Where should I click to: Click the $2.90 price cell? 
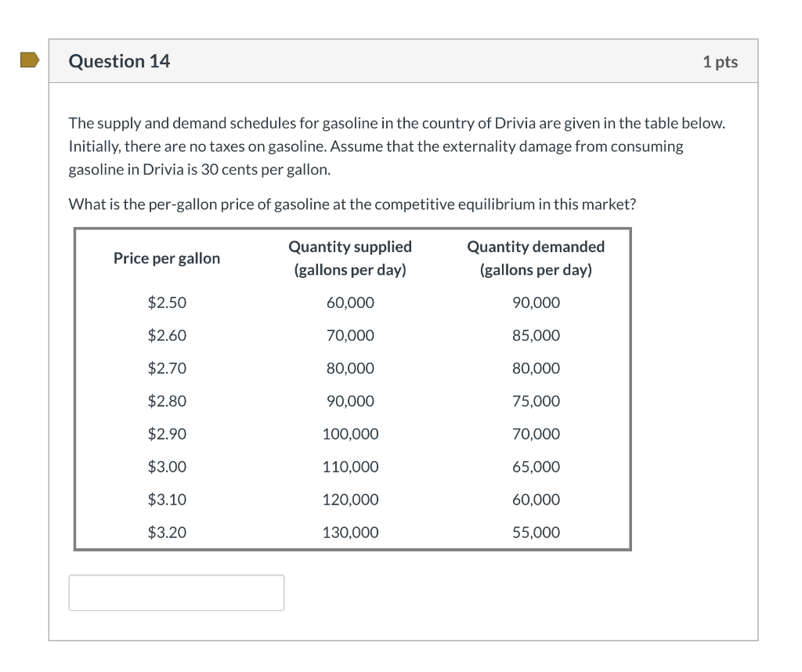click(167, 433)
